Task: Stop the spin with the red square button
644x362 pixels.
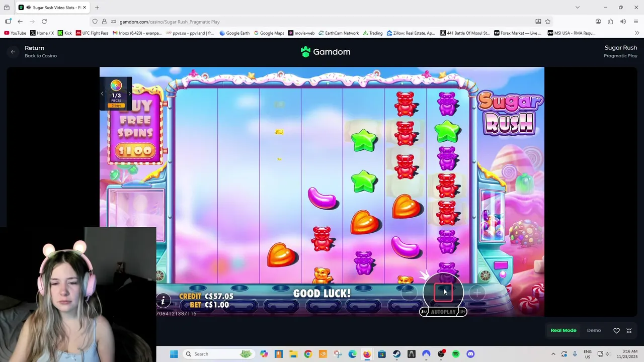Action: pyautogui.click(x=443, y=292)
